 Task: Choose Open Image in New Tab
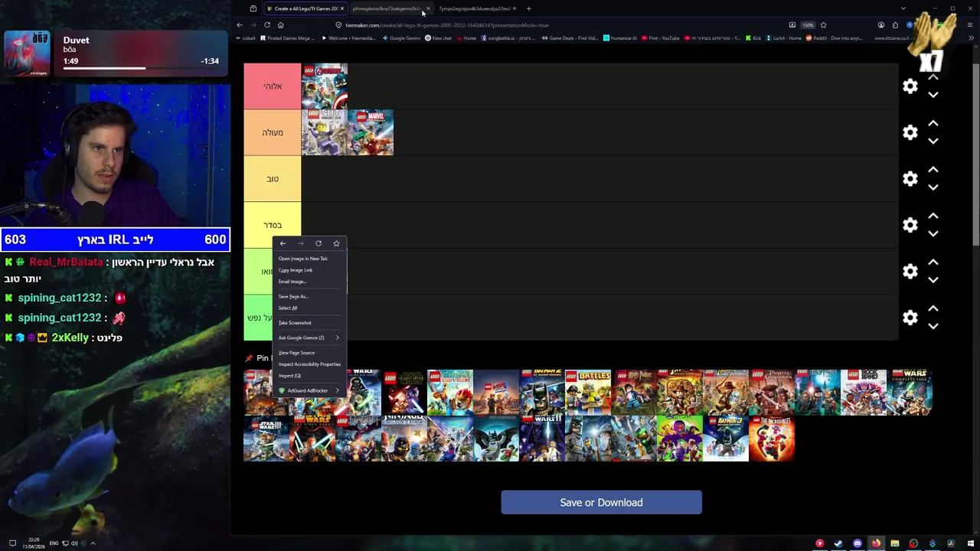pos(309,259)
